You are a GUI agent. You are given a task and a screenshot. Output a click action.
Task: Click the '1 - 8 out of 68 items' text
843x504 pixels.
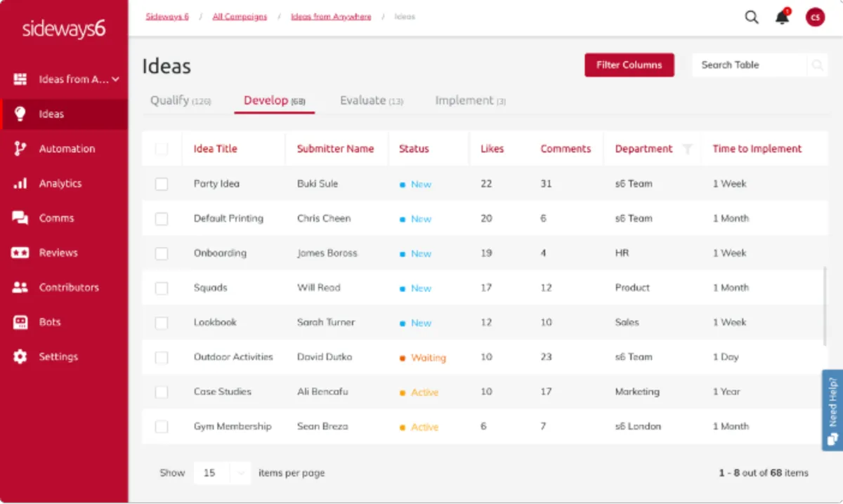coord(763,473)
